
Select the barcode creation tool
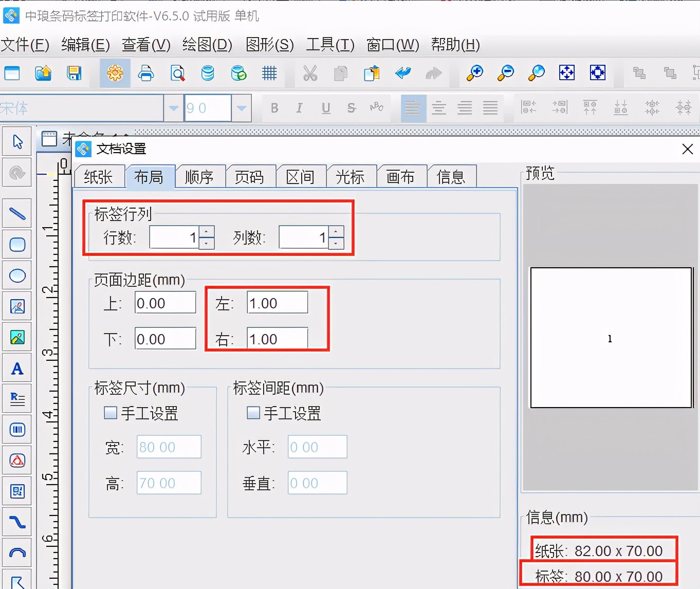click(17, 430)
